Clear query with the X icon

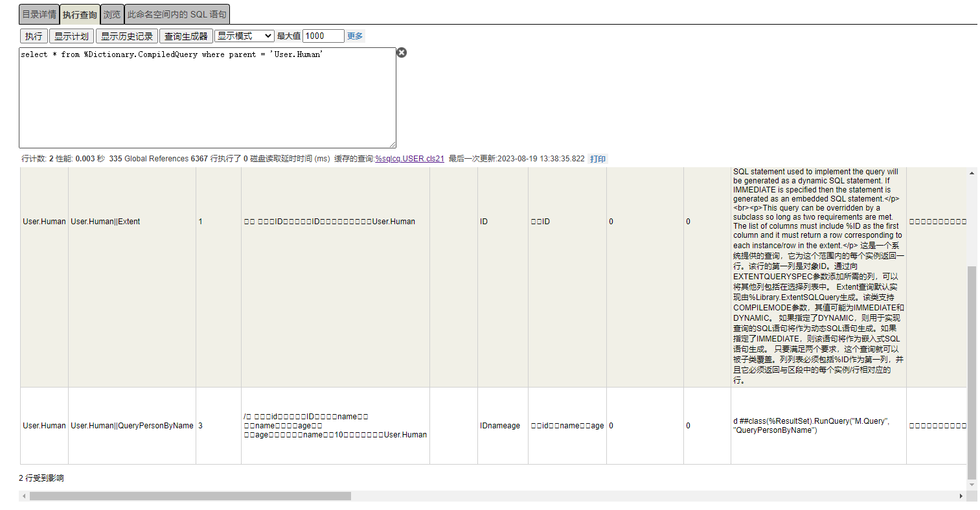pyautogui.click(x=402, y=52)
